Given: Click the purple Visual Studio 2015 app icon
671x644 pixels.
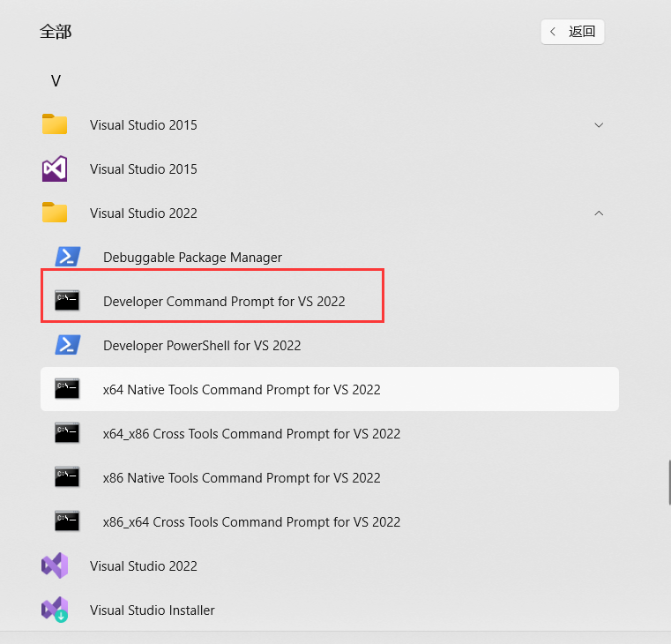Looking at the screenshot, I should pyautogui.click(x=55, y=168).
